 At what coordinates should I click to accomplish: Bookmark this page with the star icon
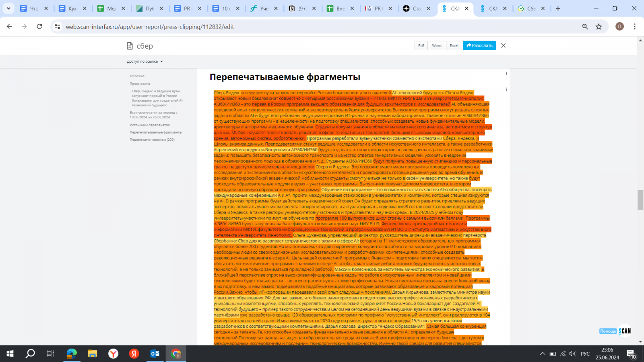coord(599,27)
